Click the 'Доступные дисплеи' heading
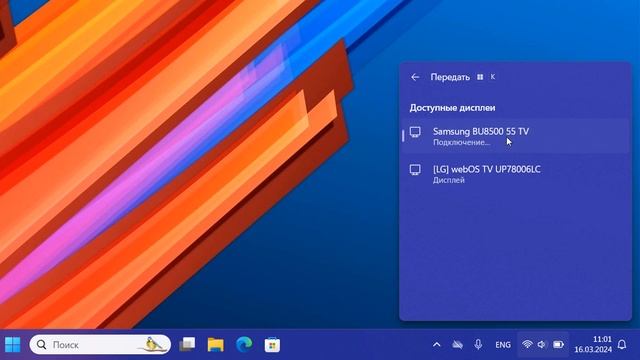This screenshot has height=360, width=640. pyautogui.click(x=452, y=108)
